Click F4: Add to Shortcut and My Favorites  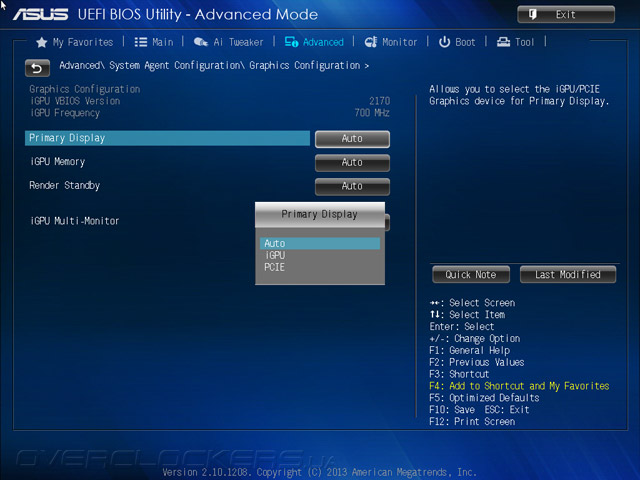tap(519, 386)
